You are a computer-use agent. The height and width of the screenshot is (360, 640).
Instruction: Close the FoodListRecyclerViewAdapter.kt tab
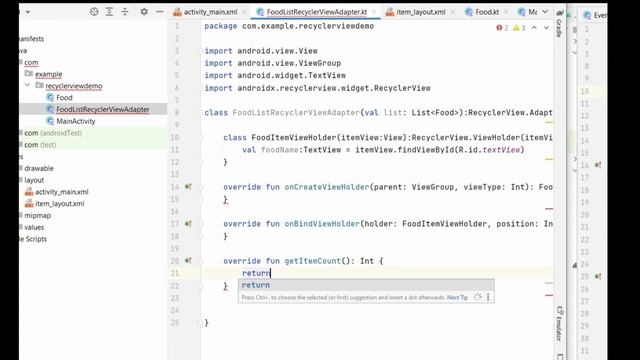coord(374,12)
